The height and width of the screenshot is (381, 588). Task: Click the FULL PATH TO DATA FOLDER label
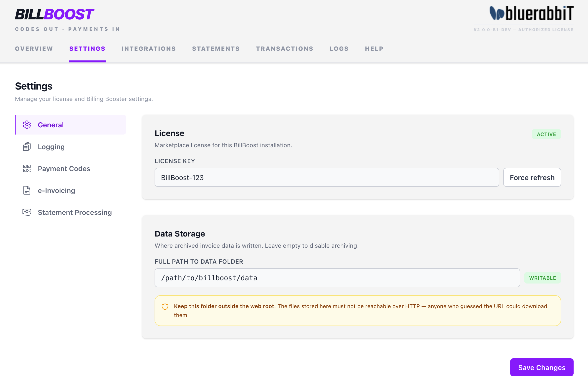pyautogui.click(x=199, y=262)
